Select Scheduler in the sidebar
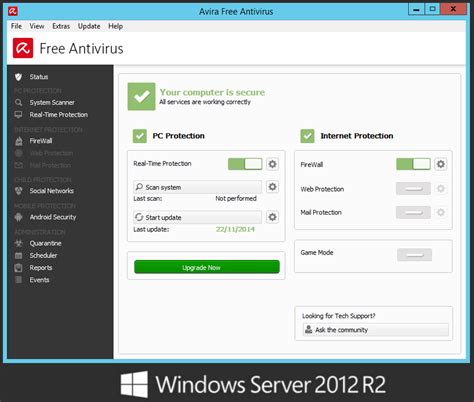 (43, 255)
